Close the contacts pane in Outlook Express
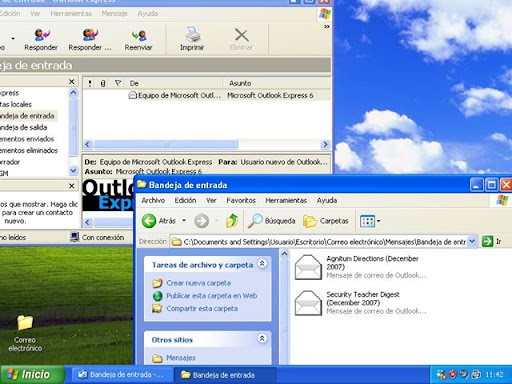Viewport: 512px width, 384px height. click(x=71, y=186)
